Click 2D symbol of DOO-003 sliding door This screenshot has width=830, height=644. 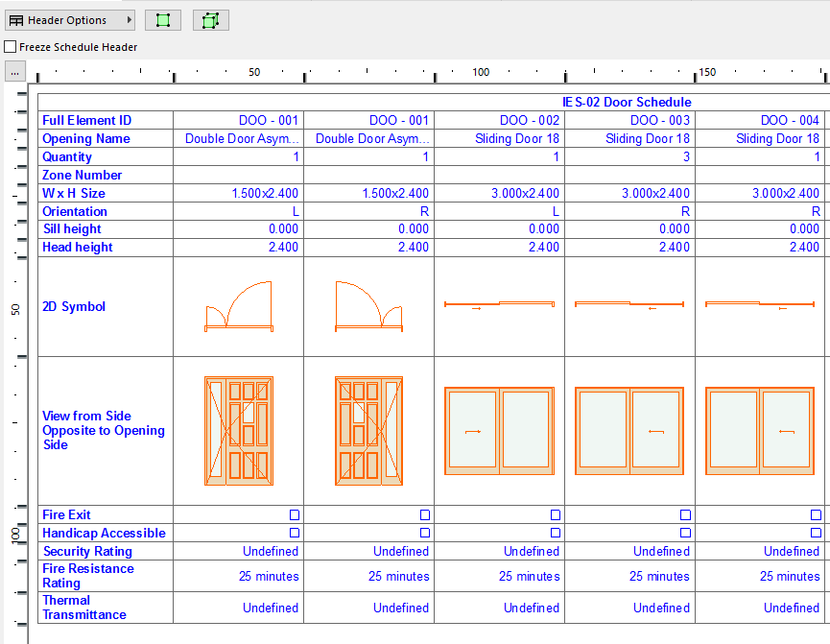pyautogui.click(x=629, y=304)
